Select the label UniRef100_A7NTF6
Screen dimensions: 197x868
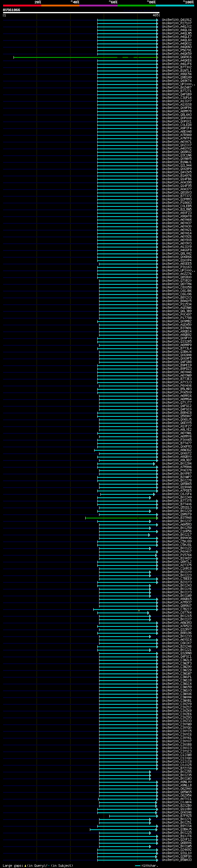click(176, 139)
